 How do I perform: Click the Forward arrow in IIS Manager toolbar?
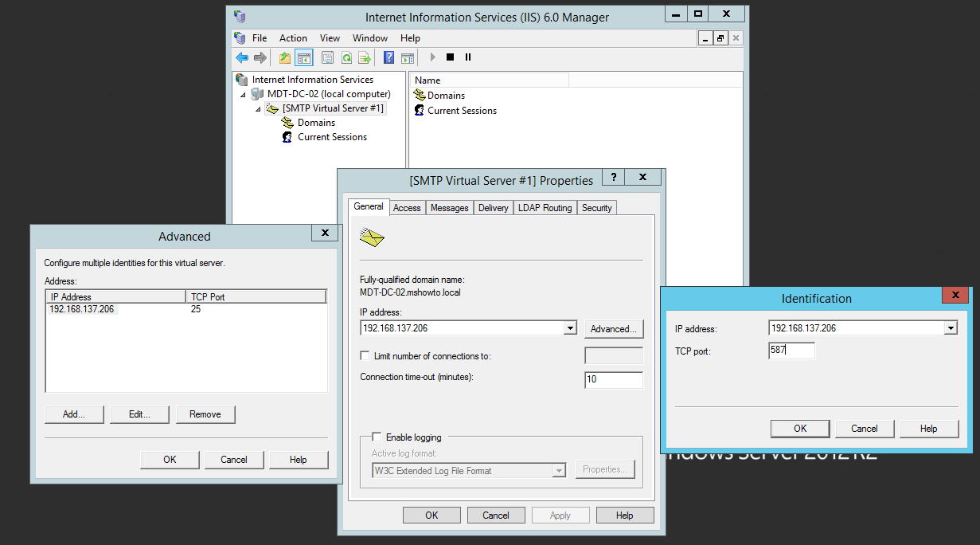[x=260, y=57]
